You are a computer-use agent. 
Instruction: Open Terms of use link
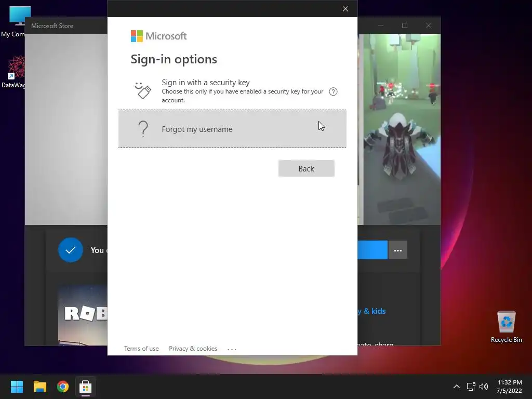(141, 349)
